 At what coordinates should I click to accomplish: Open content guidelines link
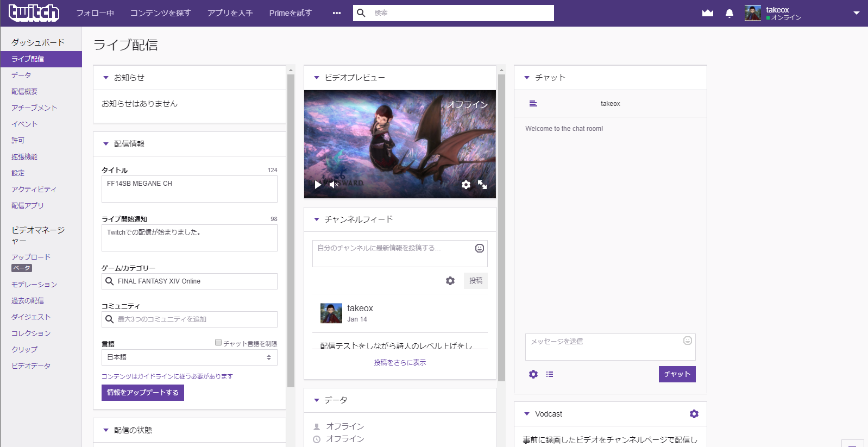(167, 376)
